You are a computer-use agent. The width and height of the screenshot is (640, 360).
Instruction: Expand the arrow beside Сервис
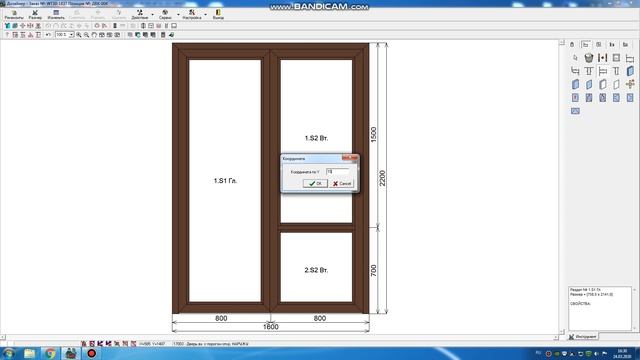click(x=178, y=15)
